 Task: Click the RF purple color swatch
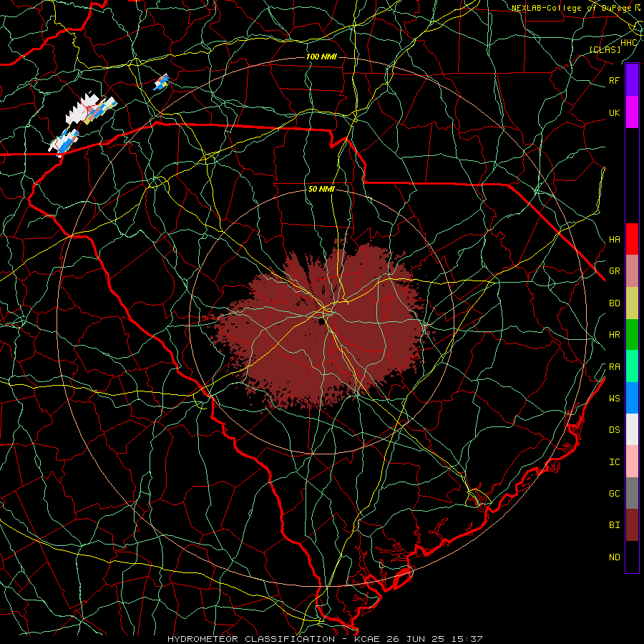(632, 80)
